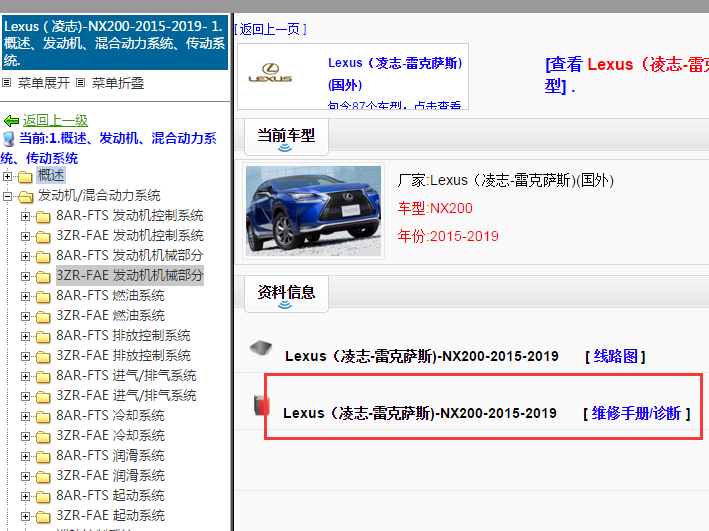The height and width of the screenshot is (531, 709).
Task: Select 3ZR-FAE 润滑系统 tree label
Action: [110, 475]
